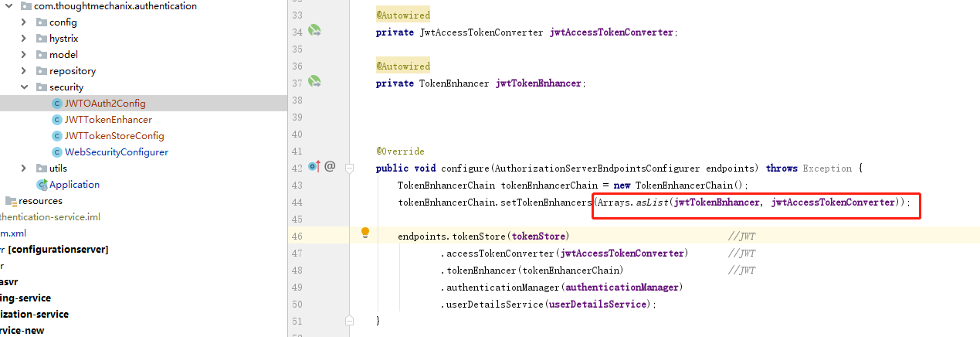This screenshot has height=337, width=980.
Task: Click the @ annotation gutter marker on line 42
Action: coord(330,166)
